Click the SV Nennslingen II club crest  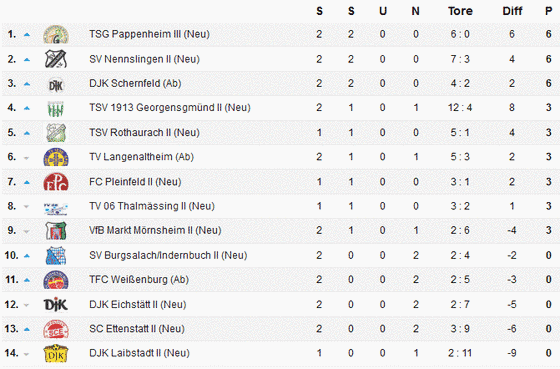(56, 59)
